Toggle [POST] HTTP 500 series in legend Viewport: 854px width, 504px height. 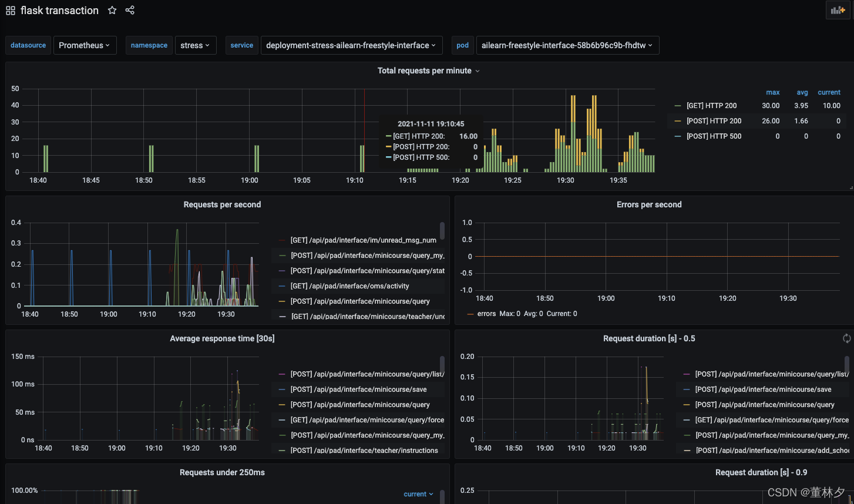tap(714, 136)
